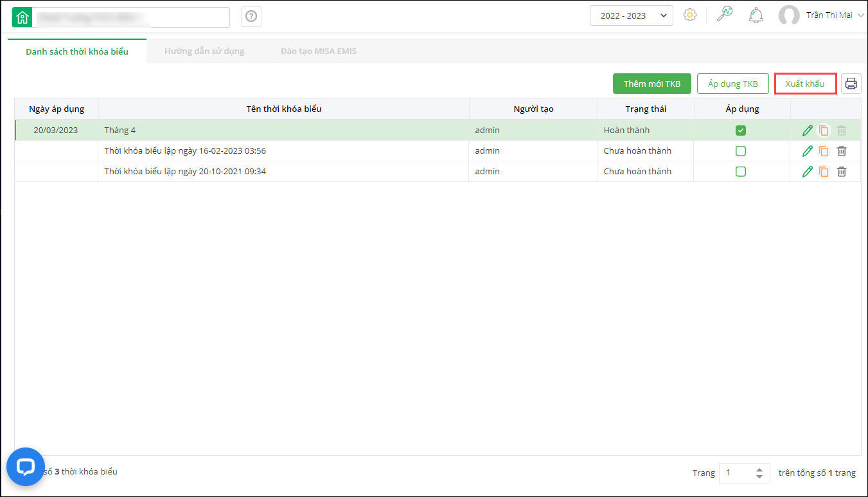Click the Tên thời khóa biểu column header
This screenshot has width=868, height=497.
[284, 109]
